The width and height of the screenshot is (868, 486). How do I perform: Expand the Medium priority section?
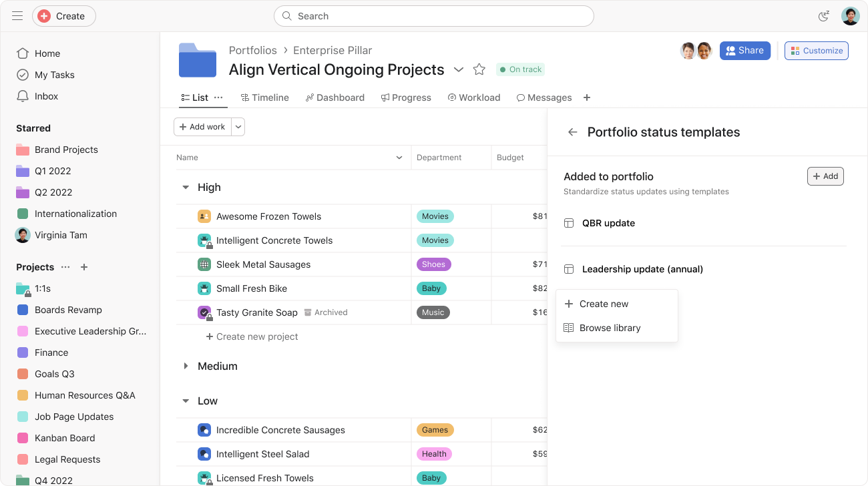click(x=186, y=367)
